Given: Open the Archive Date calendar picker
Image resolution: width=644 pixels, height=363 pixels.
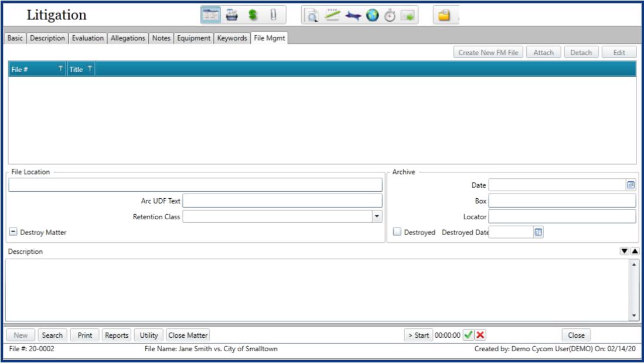Looking at the screenshot, I should click(x=631, y=185).
